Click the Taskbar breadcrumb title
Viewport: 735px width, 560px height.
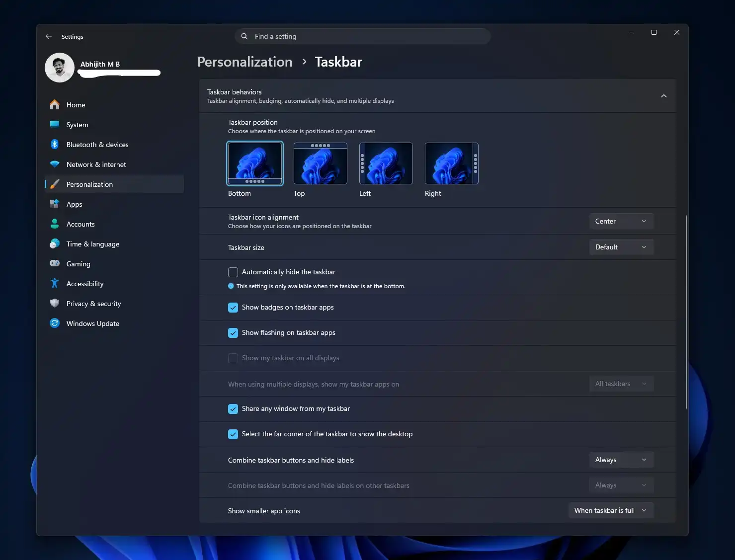[338, 62]
